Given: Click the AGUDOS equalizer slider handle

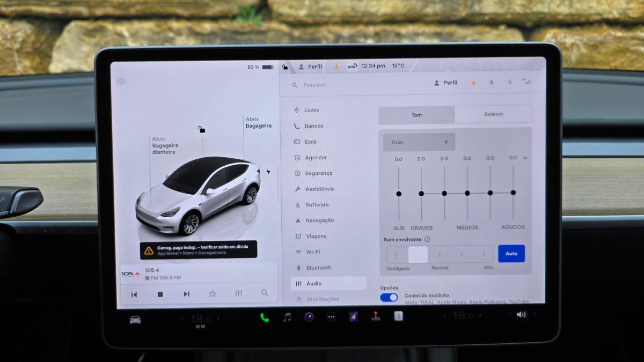Looking at the screenshot, I should [x=513, y=193].
